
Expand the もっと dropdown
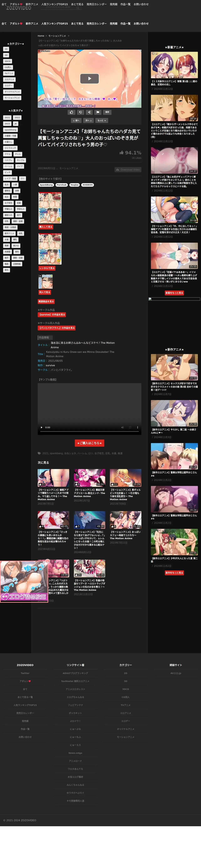click(x=101, y=120)
